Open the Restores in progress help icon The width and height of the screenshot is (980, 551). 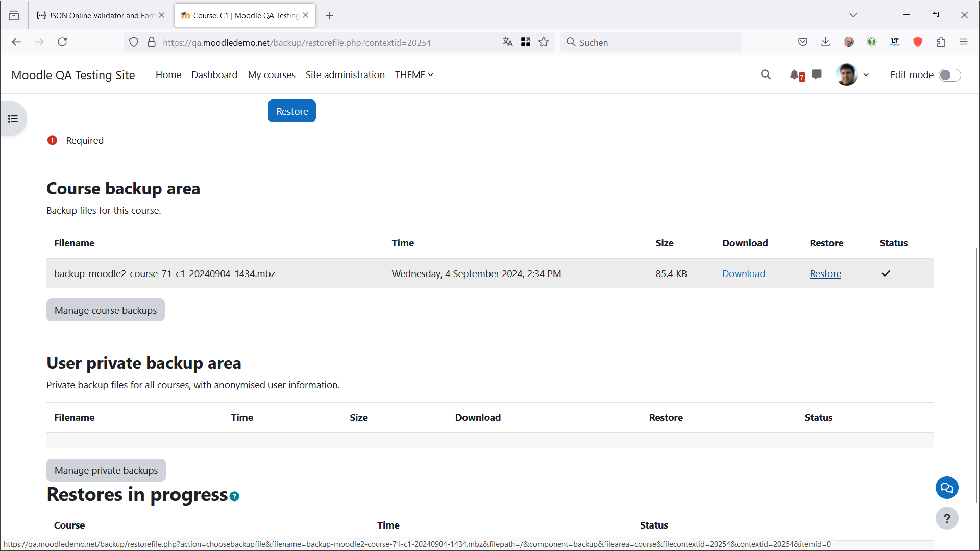coord(234,496)
